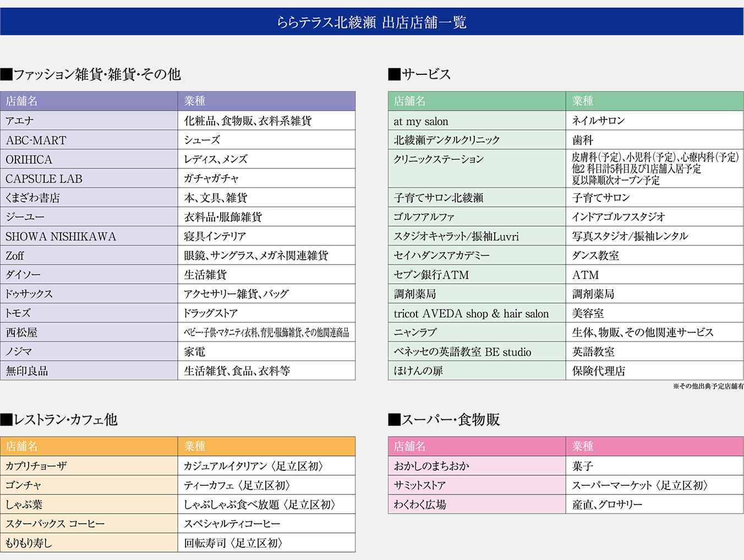Click the ダンス教室 category cell
The width and height of the screenshot is (744, 560).
pyautogui.click(x=654, y=255)
